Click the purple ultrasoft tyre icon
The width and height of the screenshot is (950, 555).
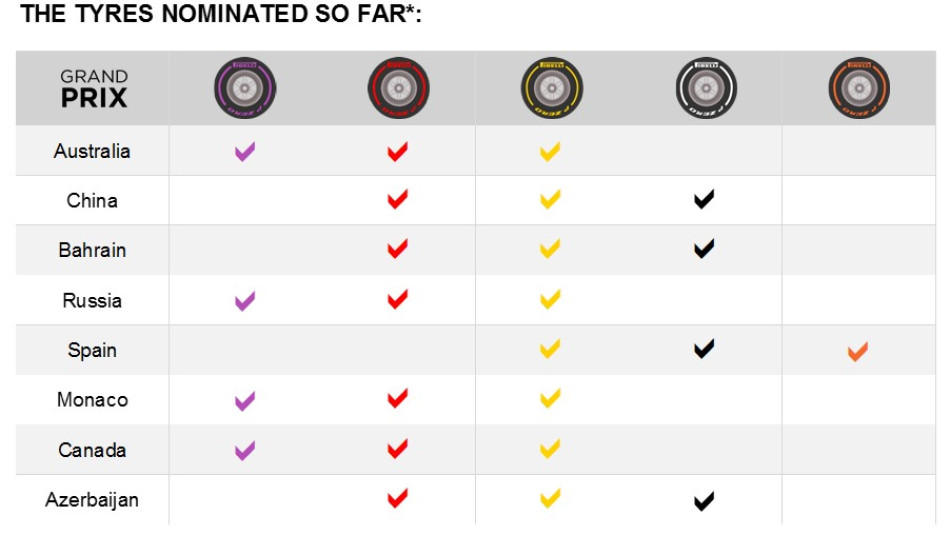click(245, 88)
